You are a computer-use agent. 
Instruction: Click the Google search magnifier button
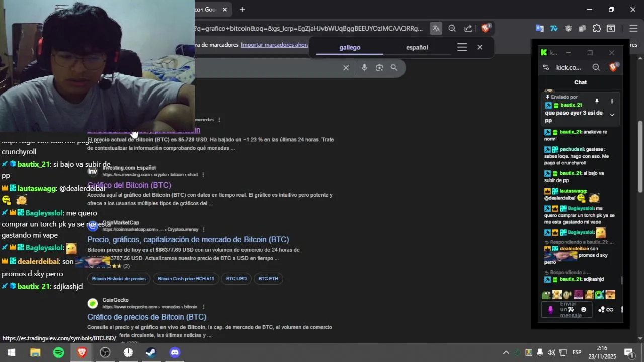tap(394, 68)
